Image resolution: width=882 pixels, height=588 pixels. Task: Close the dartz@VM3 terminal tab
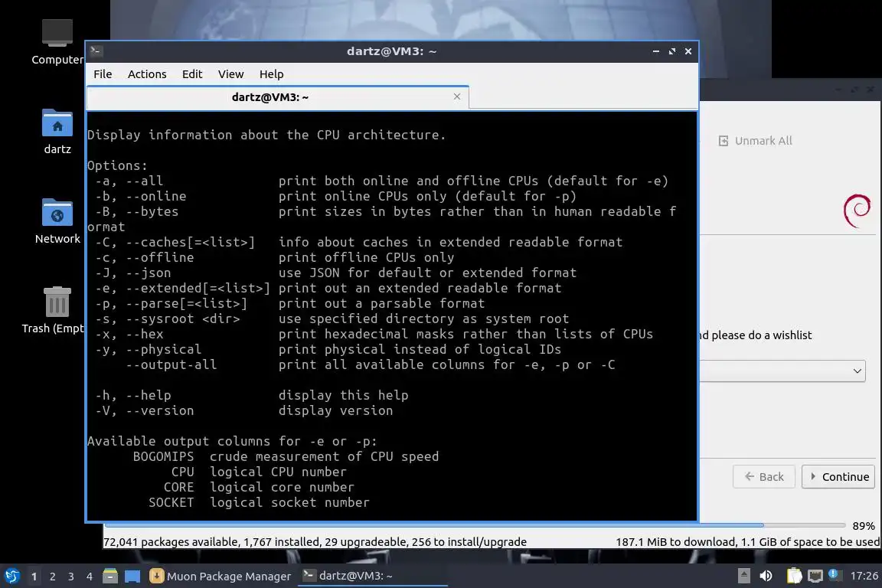[457, 96]
